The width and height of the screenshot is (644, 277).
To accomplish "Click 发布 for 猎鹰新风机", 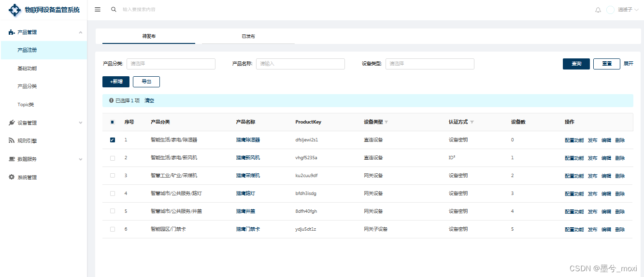I will 592,158.
